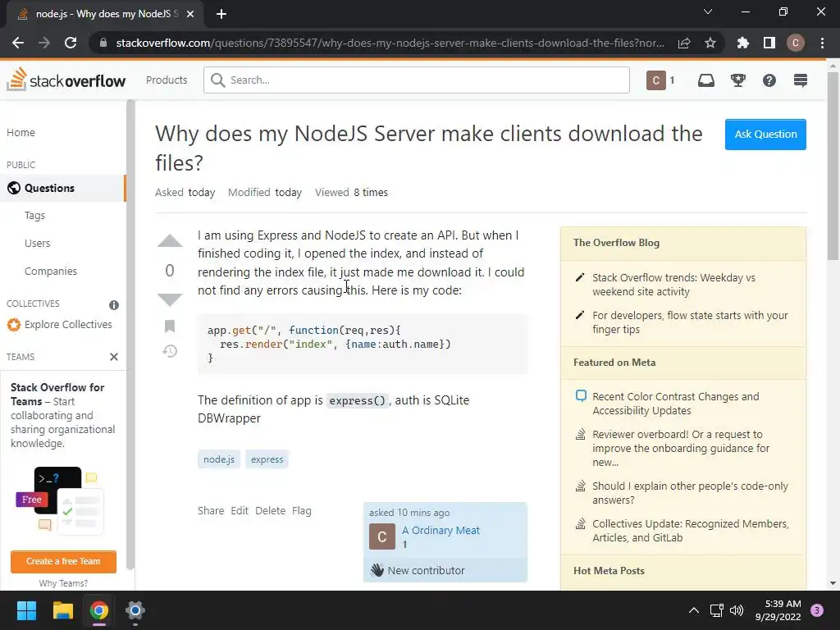
Task: Click the address bar URL
Action: (x=390, y=43)
